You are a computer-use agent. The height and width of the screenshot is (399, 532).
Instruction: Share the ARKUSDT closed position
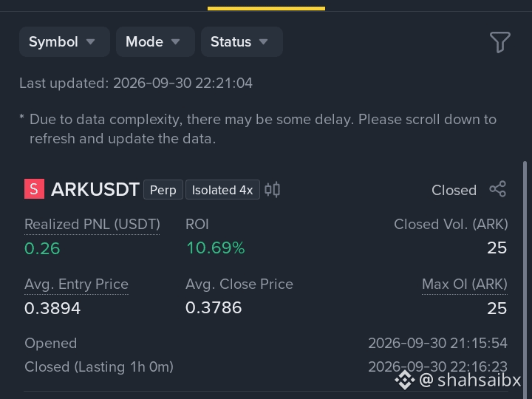click(x=498, y=189)
